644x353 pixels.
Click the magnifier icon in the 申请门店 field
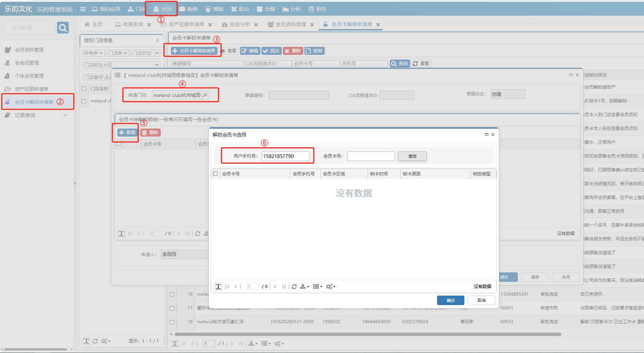tap(205, 95)
